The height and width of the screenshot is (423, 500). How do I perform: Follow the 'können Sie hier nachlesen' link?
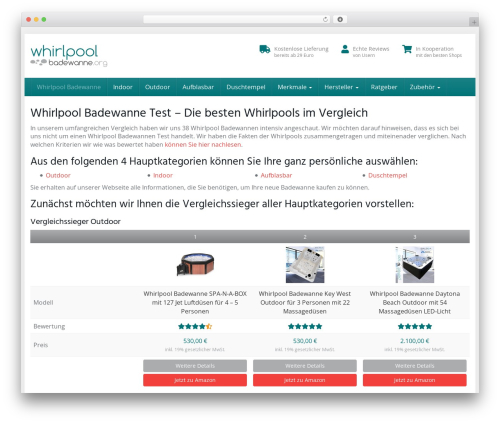click(203, 144)
